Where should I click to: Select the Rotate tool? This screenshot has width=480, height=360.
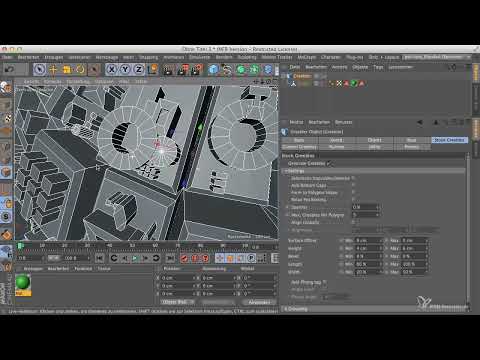(80, 69)
